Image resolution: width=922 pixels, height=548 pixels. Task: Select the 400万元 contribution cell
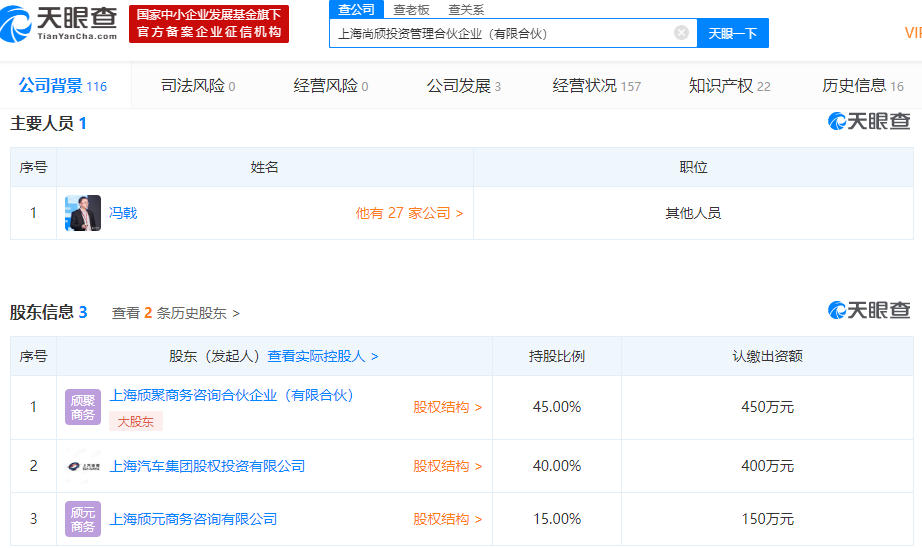coord(767,466)
